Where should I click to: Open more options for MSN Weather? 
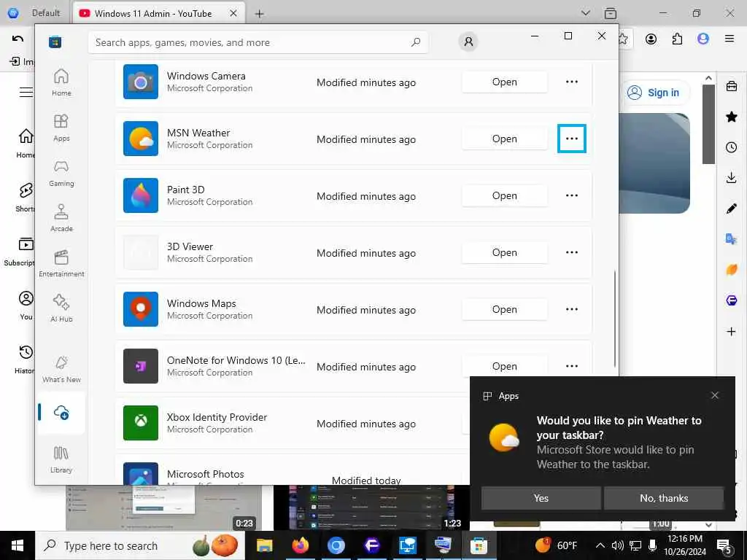(x=572, y=139)
